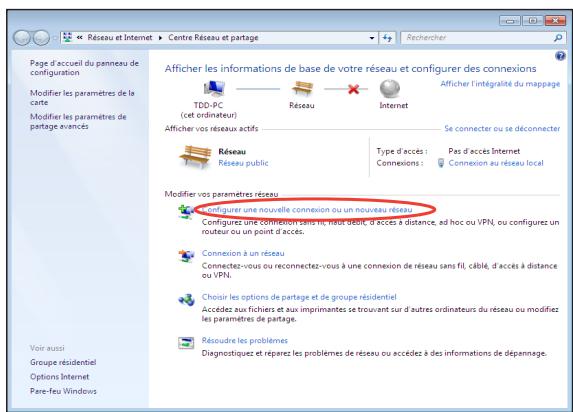Image resolution: width=573 pixels, height=412 pixels.
Task: Click the control panel icon in address bar
Action: pos(67,37)
